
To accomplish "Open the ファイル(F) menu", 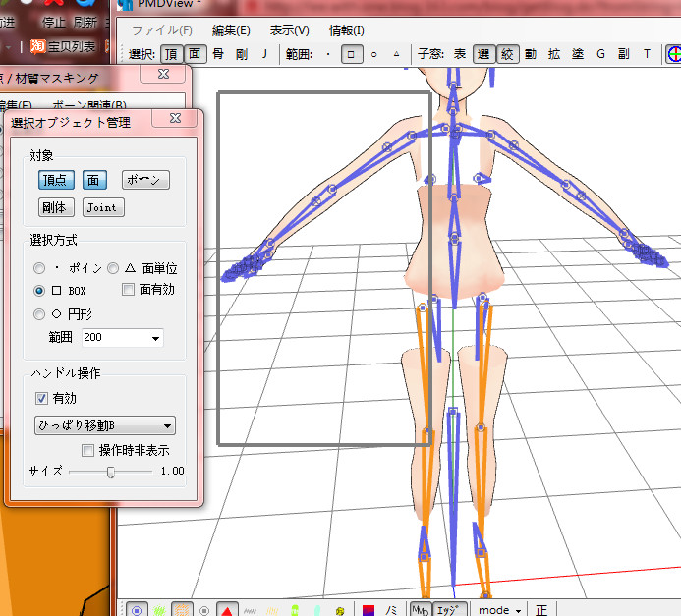I will click(161, 30).
